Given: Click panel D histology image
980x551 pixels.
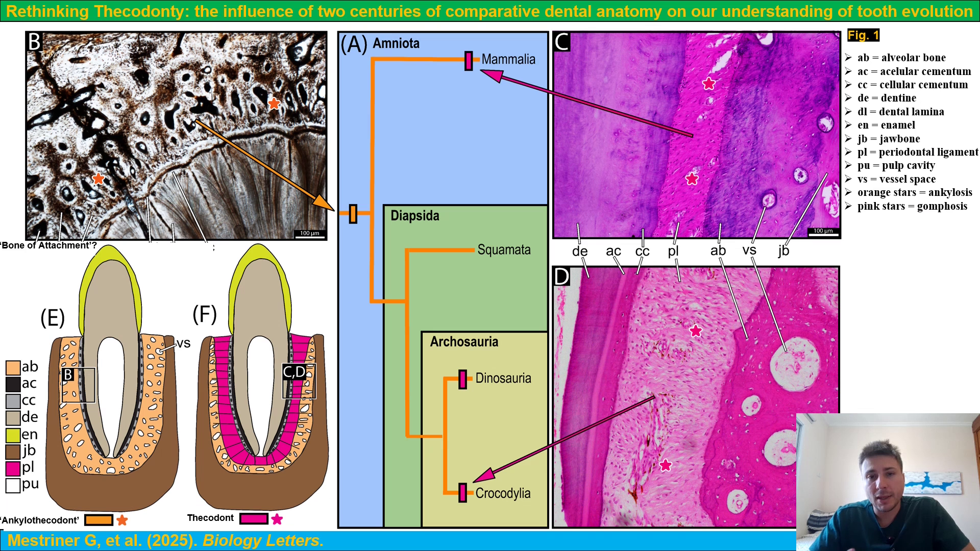Looking at the screenshot, I should coord(696,397).
